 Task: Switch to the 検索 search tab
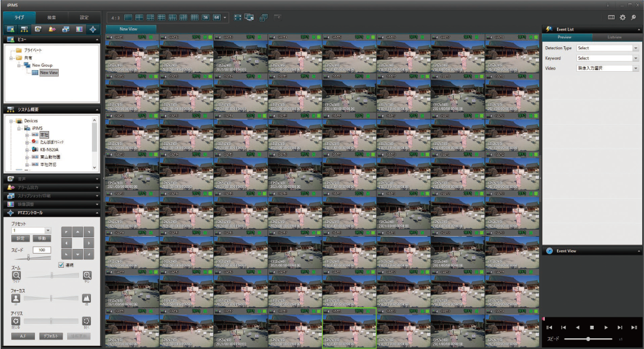52,18
